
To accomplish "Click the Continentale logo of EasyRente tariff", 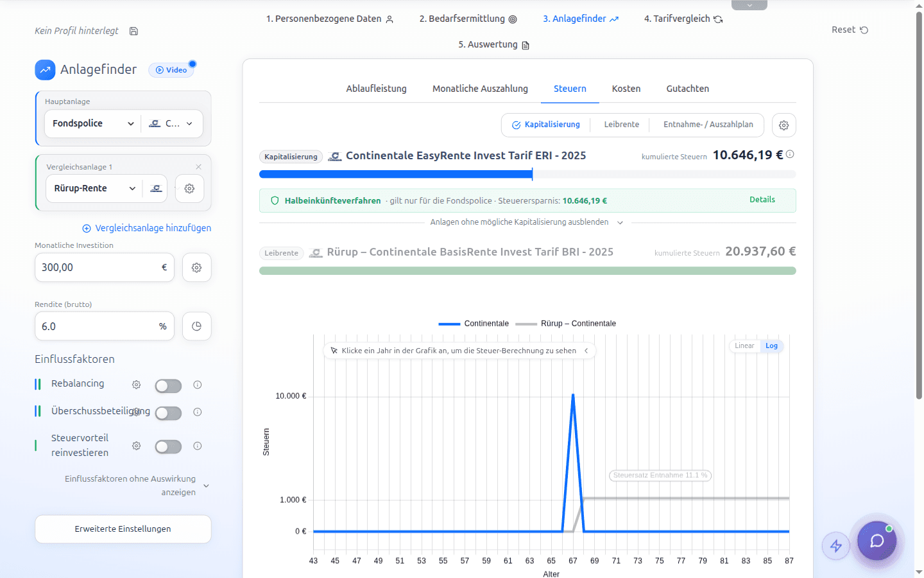I will [335, 156].
